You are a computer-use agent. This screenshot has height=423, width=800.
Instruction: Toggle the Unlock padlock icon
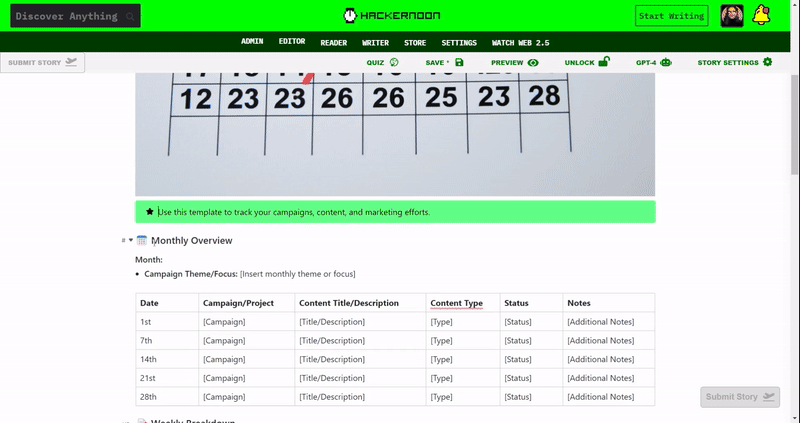pyautogui.click(x=604, y=62)
